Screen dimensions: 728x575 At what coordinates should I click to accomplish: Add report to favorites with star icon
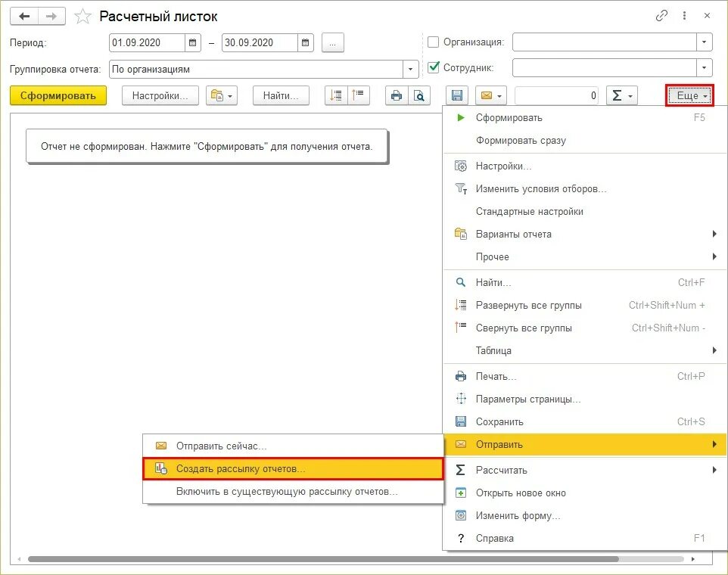click(82, 17)
